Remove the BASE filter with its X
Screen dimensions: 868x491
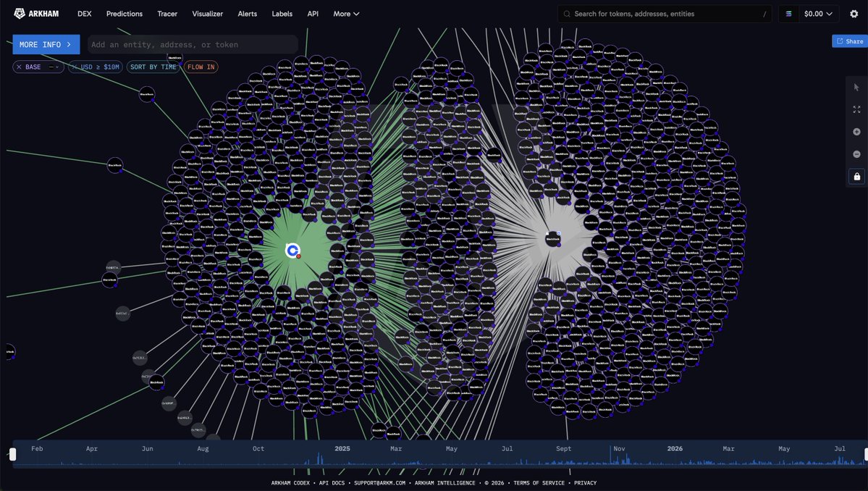tap(19, 67)
